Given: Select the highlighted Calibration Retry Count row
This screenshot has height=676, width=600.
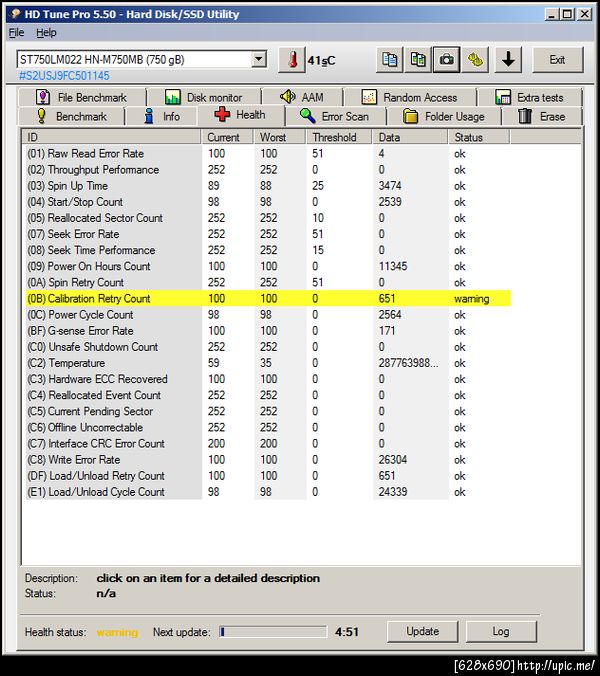Looking at the screenshot, I should click(268, 298).
